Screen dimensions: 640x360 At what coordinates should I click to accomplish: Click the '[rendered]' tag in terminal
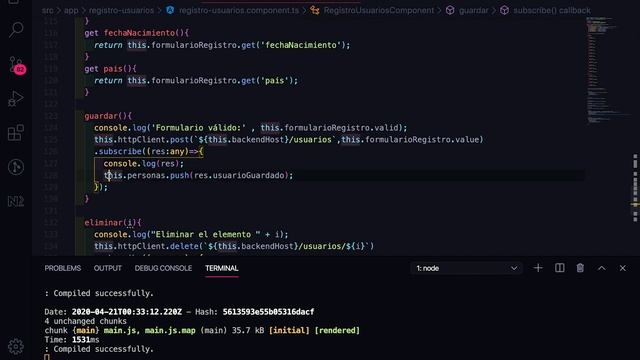337,330
